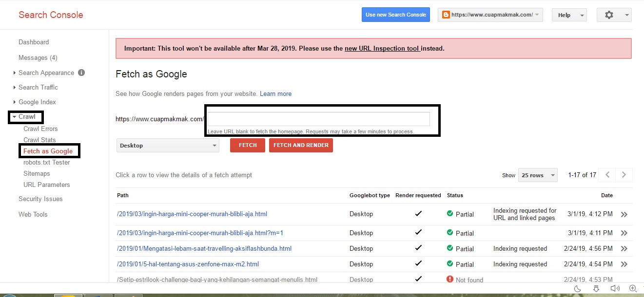The width and height of the screenshot is (644, 297).
Task: Expand the Search Traffic menu section
Action: (x=15, y=88)
